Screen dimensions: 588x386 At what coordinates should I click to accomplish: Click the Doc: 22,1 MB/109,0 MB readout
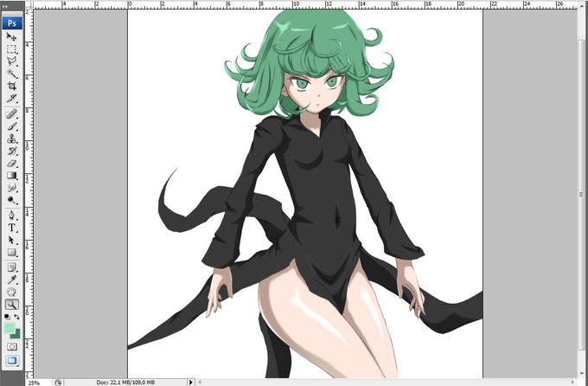(125, 383)
